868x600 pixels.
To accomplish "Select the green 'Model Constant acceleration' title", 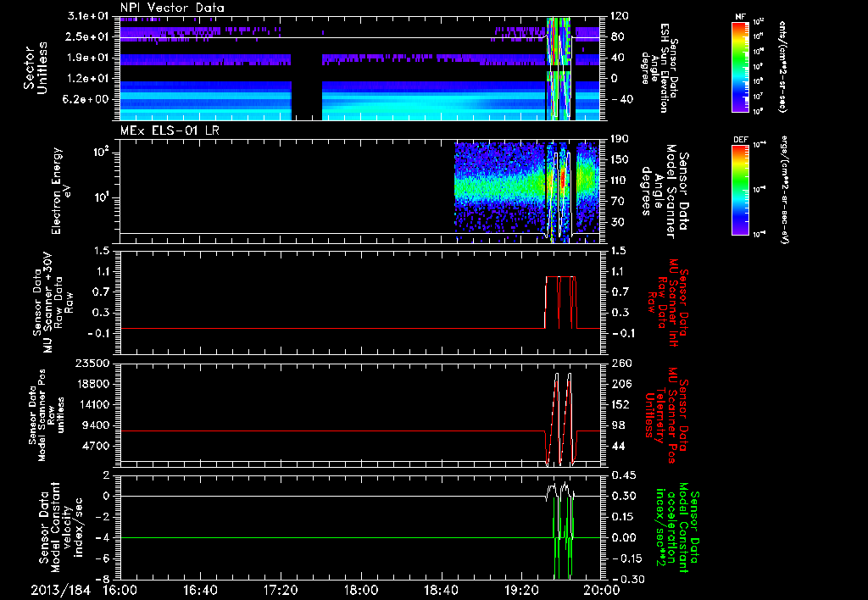I will (x=676, y=527).
